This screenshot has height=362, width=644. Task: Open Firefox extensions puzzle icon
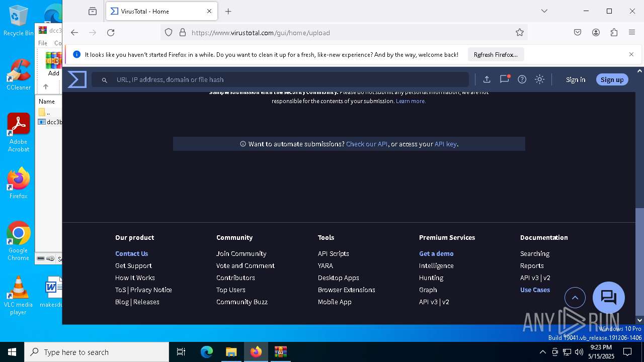pyautogui.click(x=614, y=33)
